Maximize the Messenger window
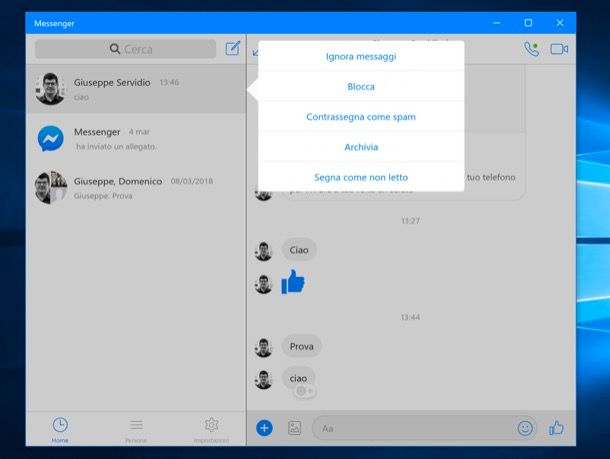Viewport: 610px width, 459px height. tap(528, 23)
